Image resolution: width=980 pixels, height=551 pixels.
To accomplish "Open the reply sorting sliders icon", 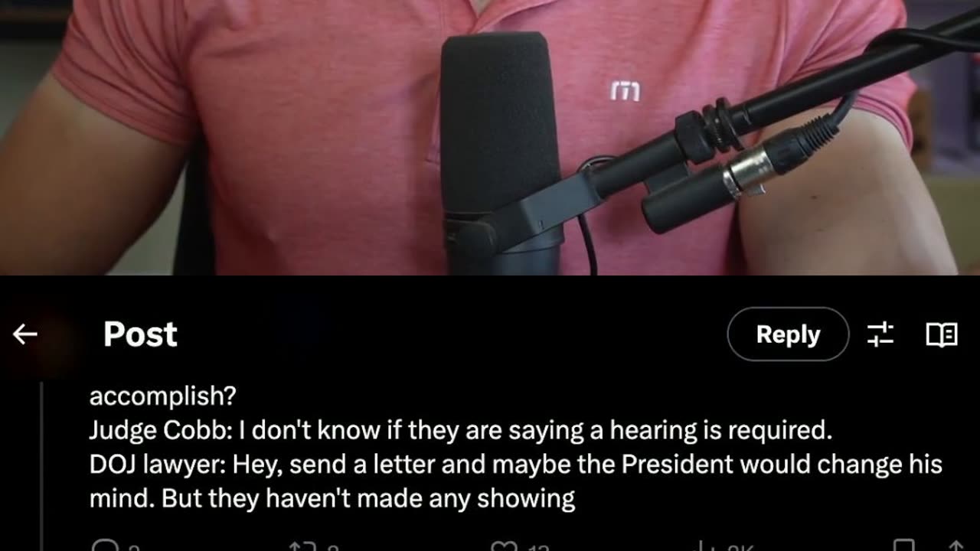I will (880, 334).
